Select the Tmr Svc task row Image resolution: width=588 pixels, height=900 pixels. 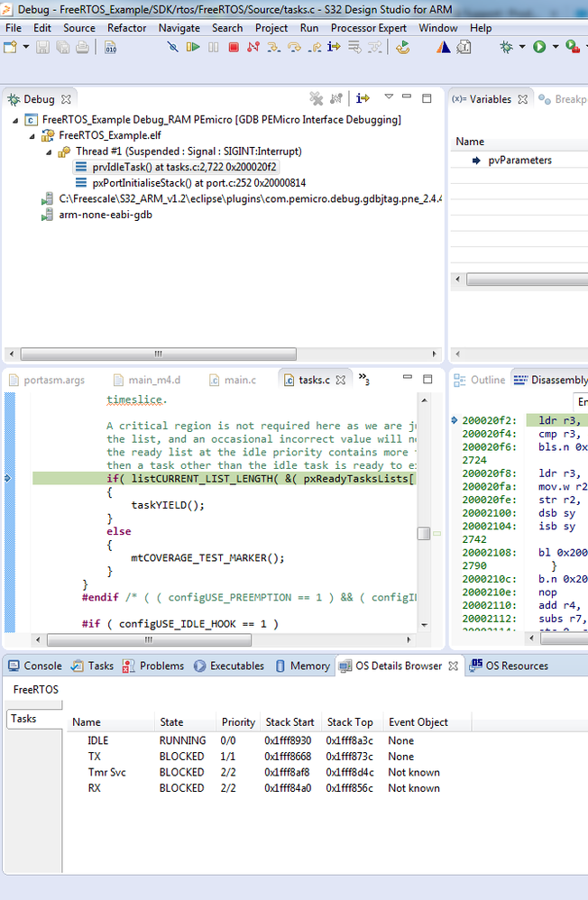pos(264,773)
